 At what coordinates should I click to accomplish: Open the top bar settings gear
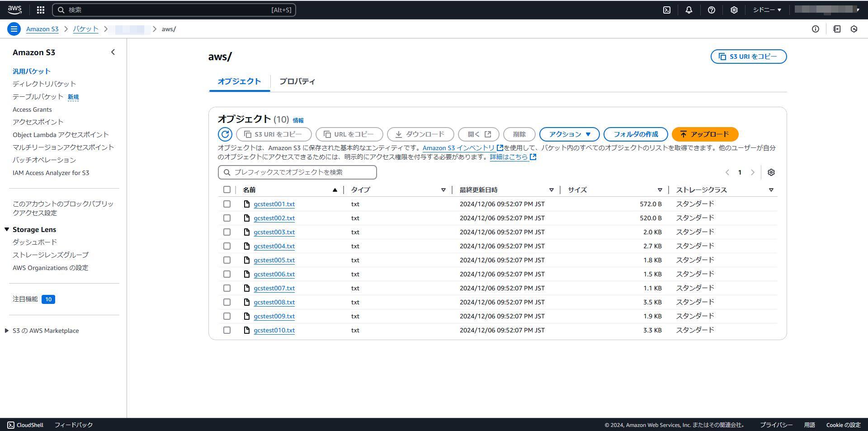(x=734, y=9)
